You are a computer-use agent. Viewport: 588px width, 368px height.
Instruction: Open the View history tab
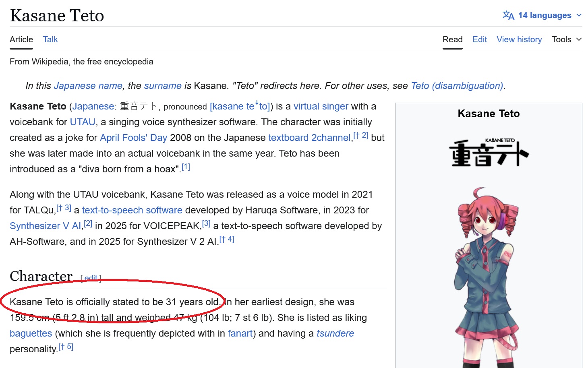(x=519, y=39)
